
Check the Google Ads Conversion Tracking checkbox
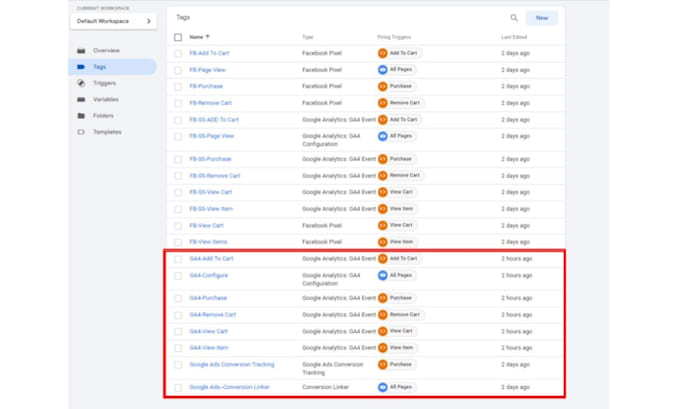[178, 365]
